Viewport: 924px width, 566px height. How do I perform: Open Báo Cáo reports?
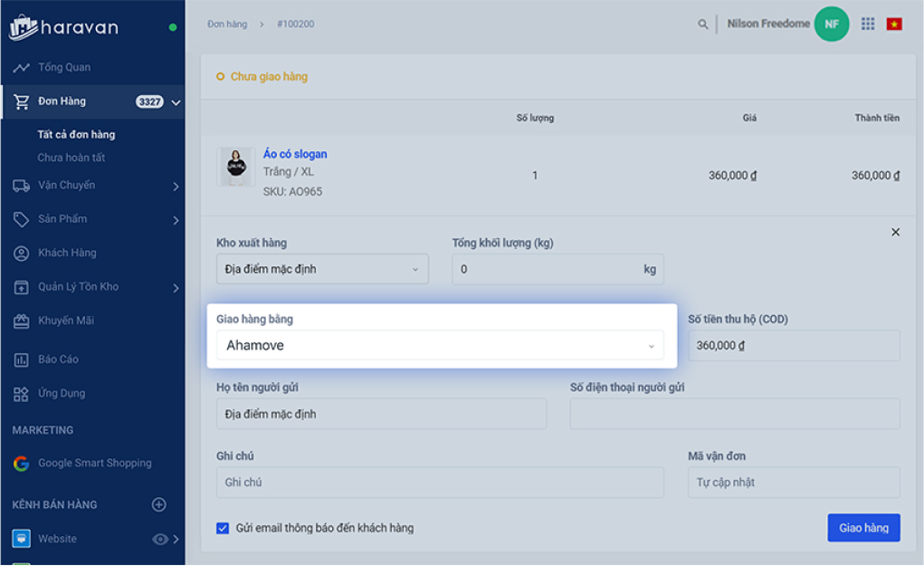pos(58,359)
